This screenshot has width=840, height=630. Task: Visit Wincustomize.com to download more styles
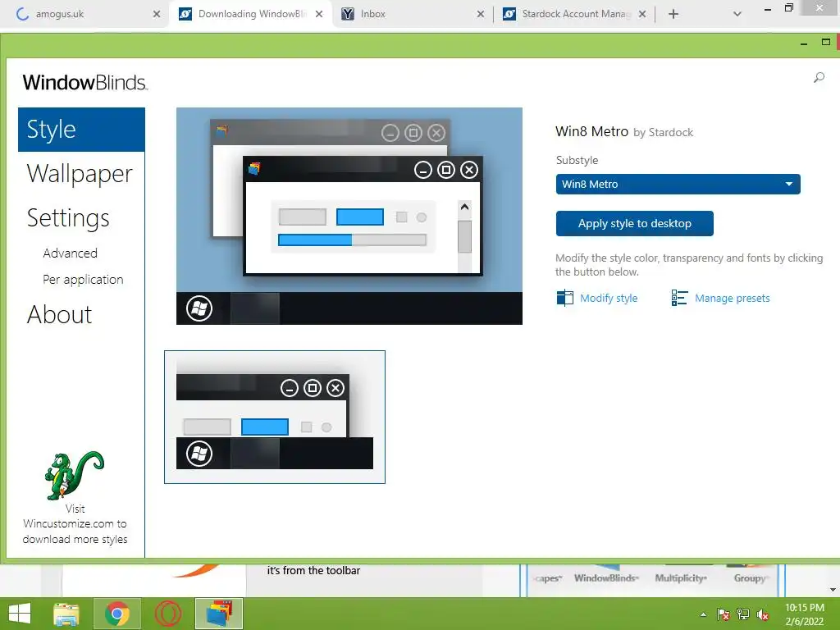[x=75, y=524]
